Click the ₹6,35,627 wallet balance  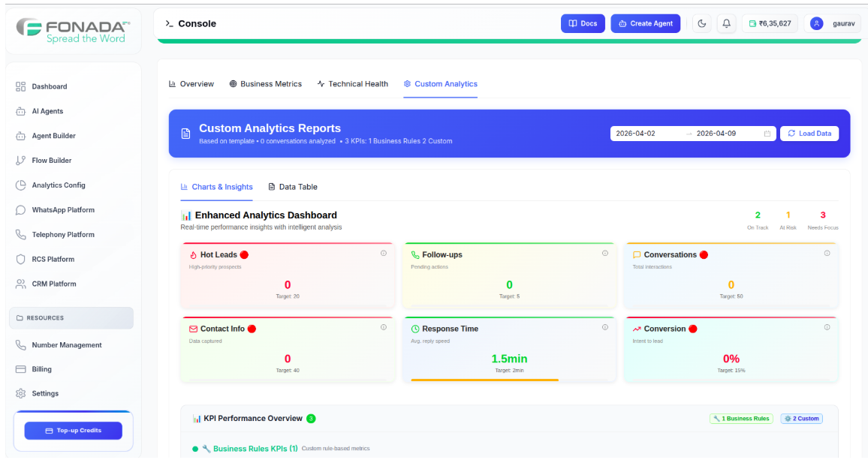[x=770, y=24]
